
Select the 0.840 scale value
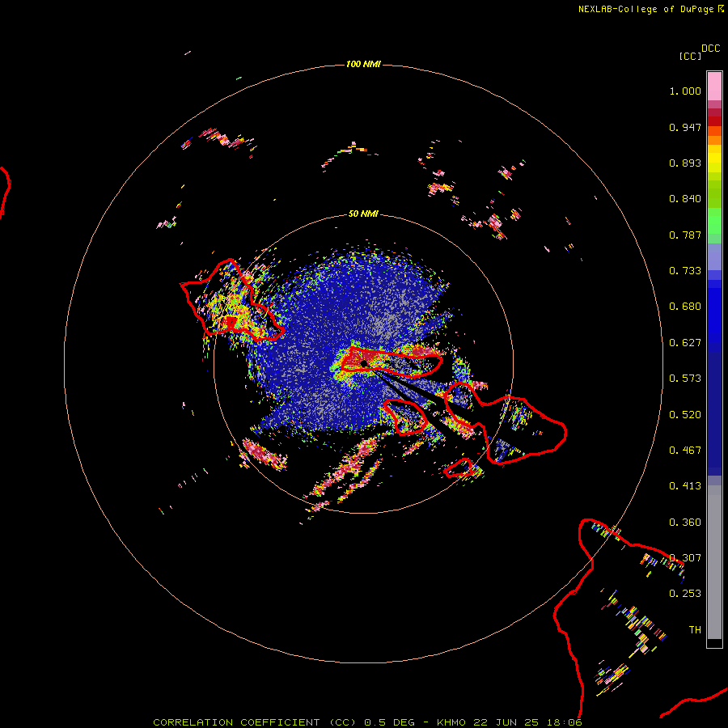685,199
